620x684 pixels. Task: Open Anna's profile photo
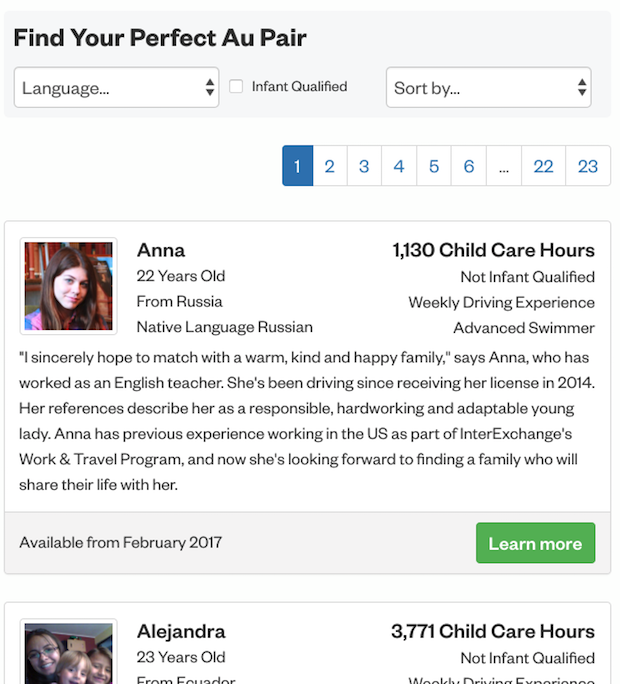(69, 286)
